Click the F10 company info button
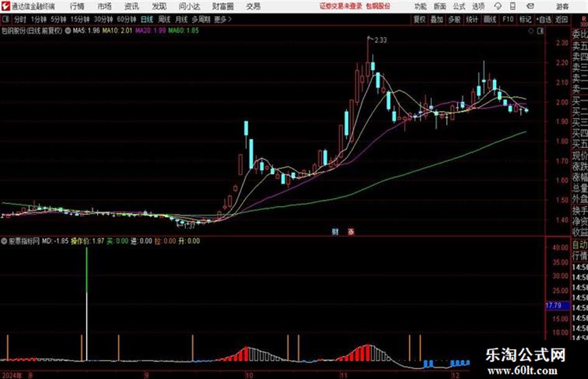 (x=508, y=19)
